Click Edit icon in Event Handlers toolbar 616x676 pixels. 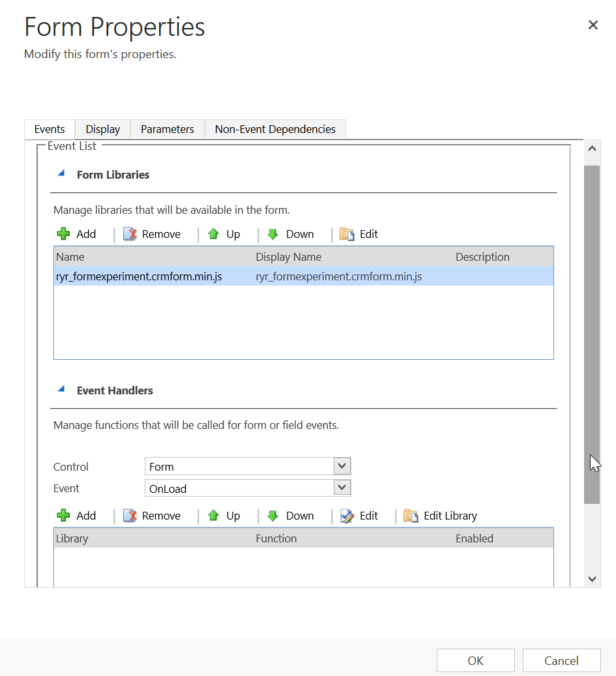click(x=347, y=516)
